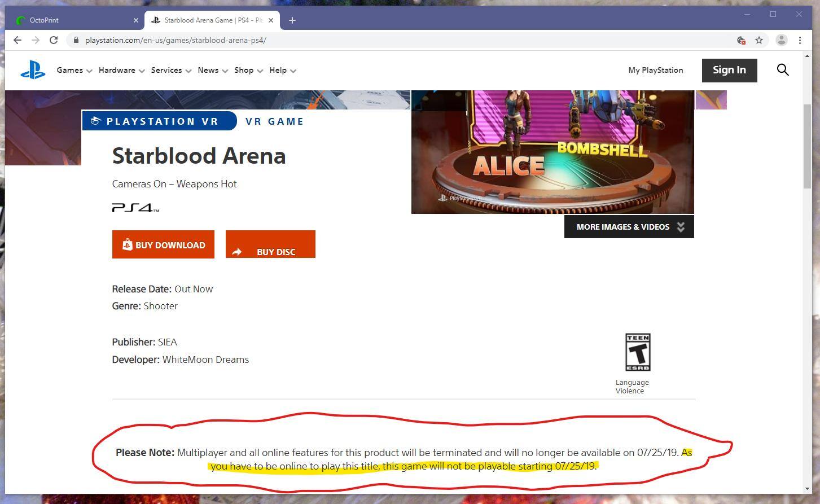Click the Sign In button
This screenshot has width=820, height=504.
click(729, 70)
